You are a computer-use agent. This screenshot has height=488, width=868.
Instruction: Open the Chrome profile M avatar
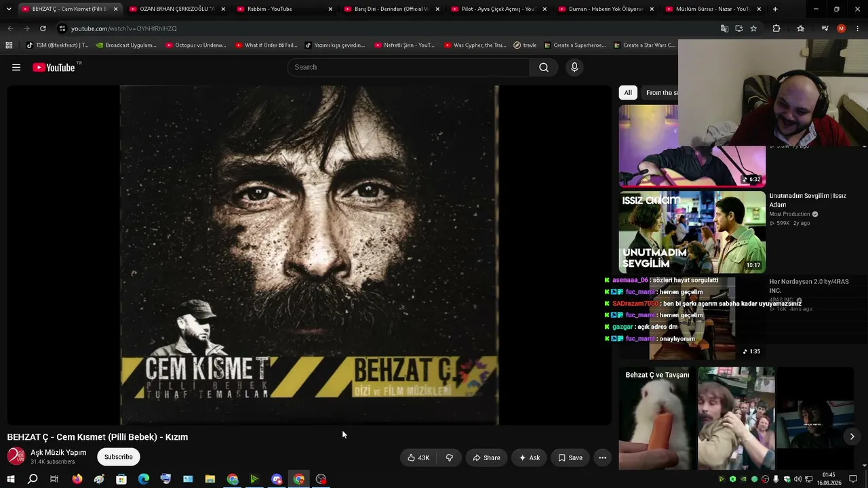click(x=841, y=28)
